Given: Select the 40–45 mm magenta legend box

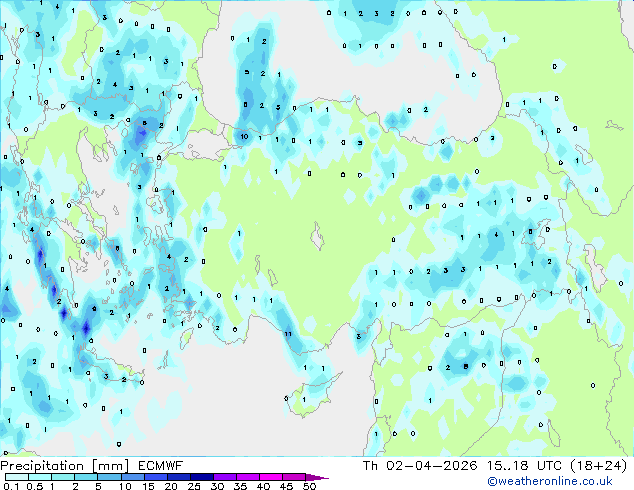Looking at the screenshot, I should coord(271,477).
